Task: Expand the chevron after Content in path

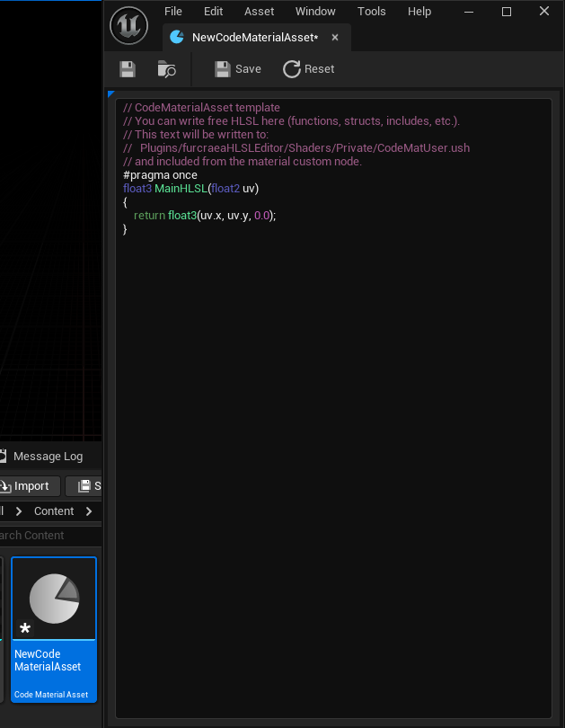Action: click(89, 511)
